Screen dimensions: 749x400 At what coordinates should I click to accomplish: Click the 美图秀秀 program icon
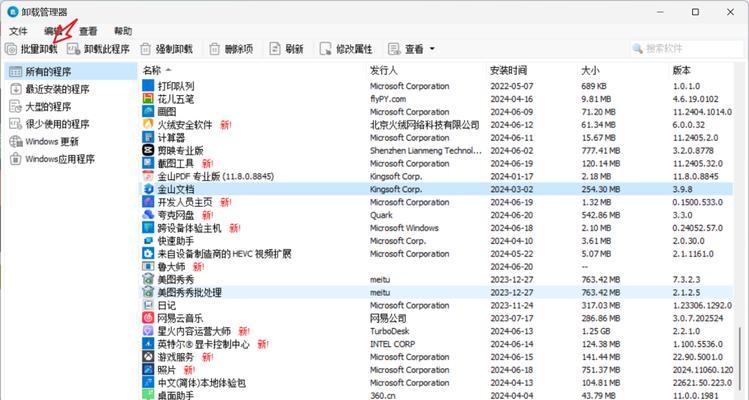148,279
